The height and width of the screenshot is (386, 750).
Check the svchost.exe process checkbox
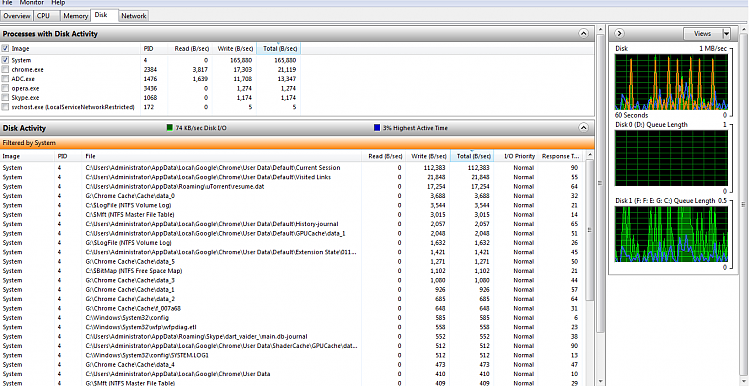5,107
